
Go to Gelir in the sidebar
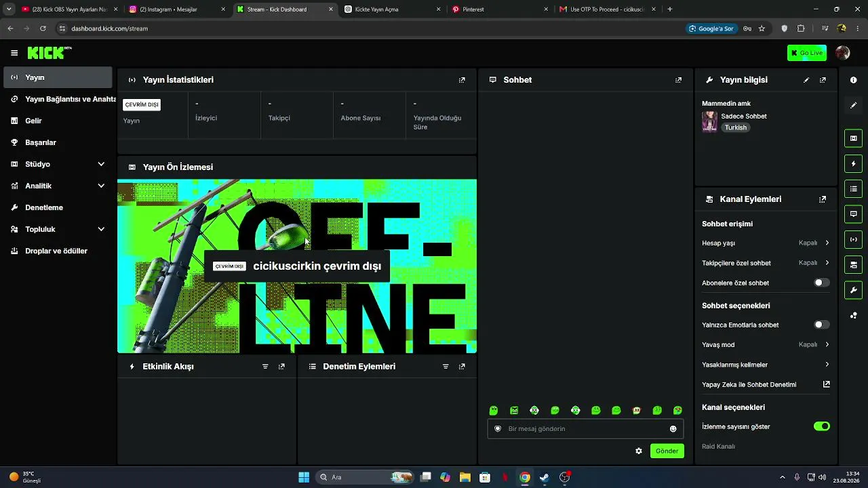pyautogui.click(x=58, y=121)
